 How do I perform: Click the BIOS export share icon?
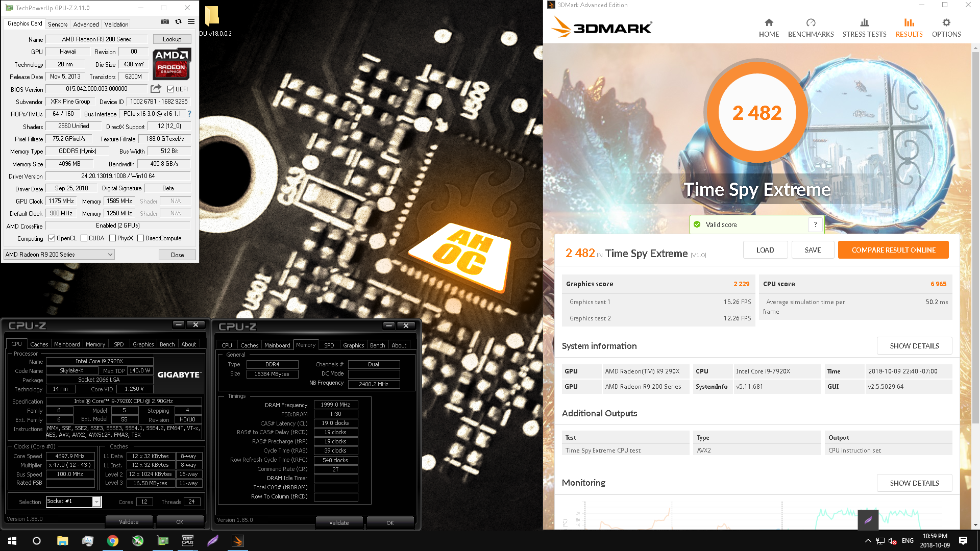156,89
